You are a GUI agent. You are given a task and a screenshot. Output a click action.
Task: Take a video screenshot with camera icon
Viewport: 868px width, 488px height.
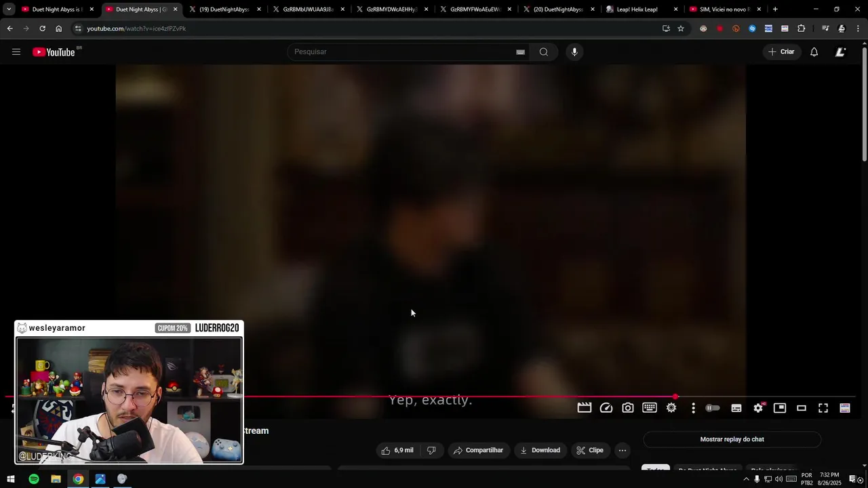click(x=628, y=408)
